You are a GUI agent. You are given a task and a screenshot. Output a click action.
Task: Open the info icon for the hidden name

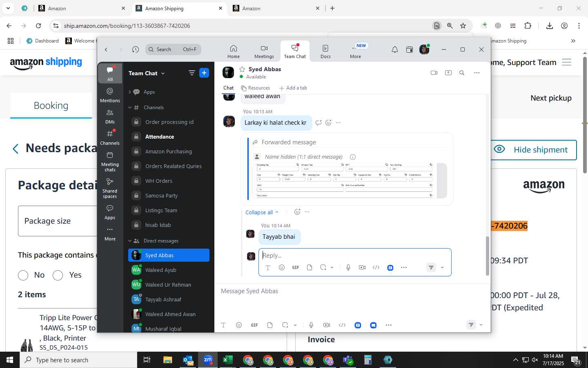(x=353, y=157)
